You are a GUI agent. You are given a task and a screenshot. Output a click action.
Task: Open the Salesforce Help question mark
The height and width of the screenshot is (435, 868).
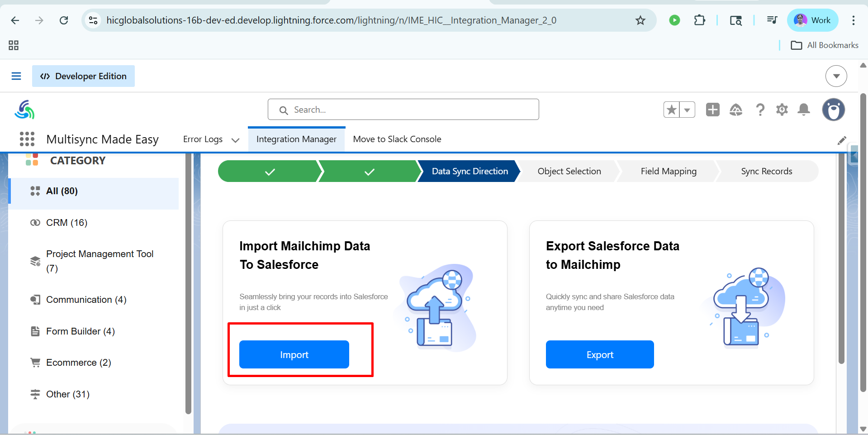[760, 110]
